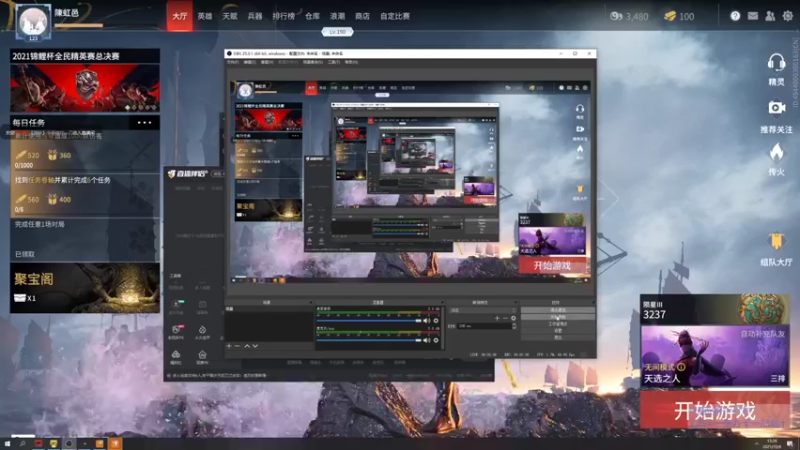Add a transition with the plus icon in OBS

(x=497, y=318)
